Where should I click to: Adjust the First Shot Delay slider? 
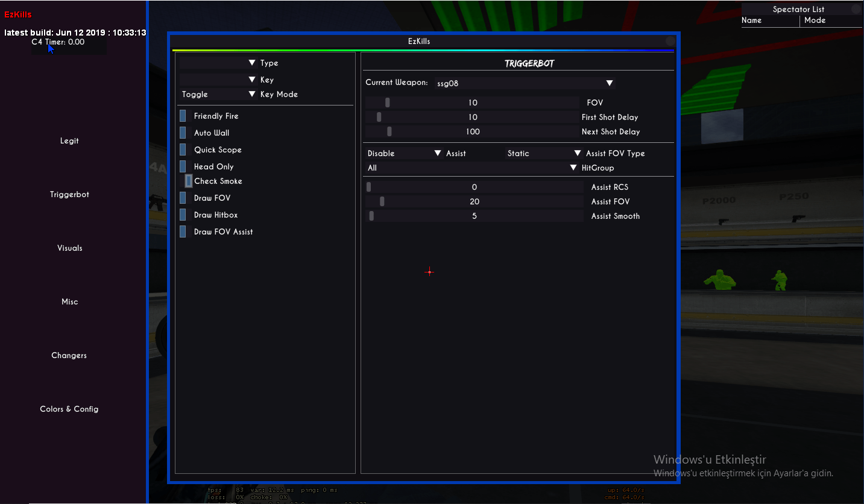point(473,117)
